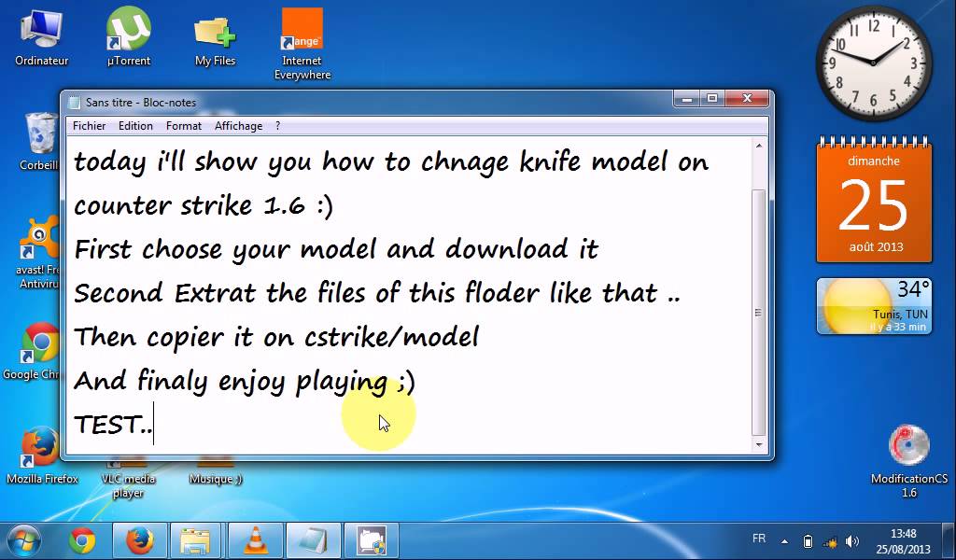
Task: Click the line 'First choose your model'
Action: coord(335,250)
